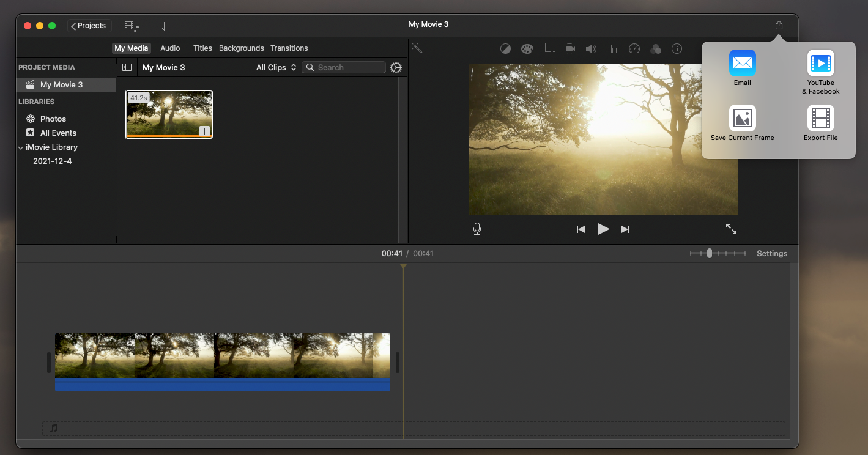Open noise reduction and equalizer tool
Screen dimensions: 868x455
[x=612, y=49]
